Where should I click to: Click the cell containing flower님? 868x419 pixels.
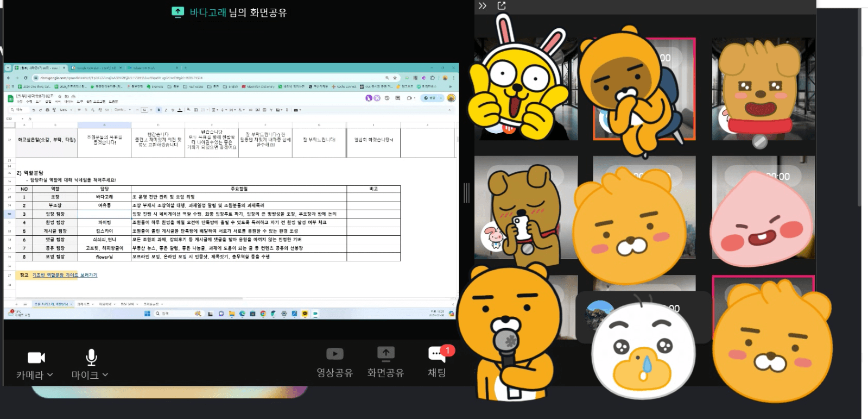[104, 257]
